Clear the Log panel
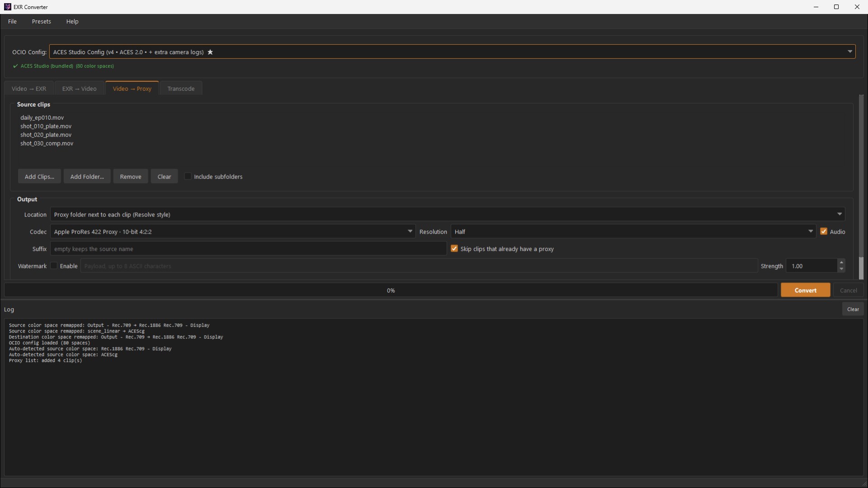The height and width of the screenshot is (488, 868). (853, 309)
